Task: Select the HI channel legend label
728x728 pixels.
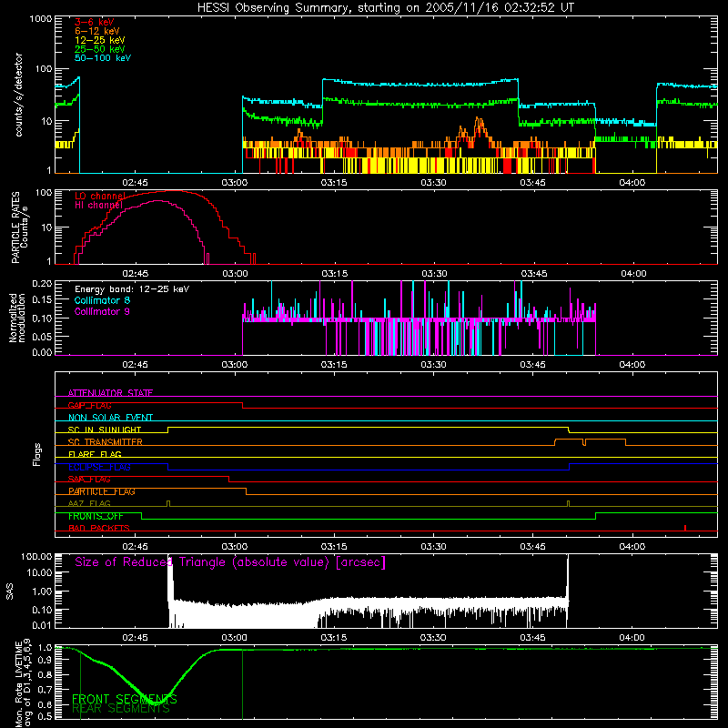Action: [98, 206]
